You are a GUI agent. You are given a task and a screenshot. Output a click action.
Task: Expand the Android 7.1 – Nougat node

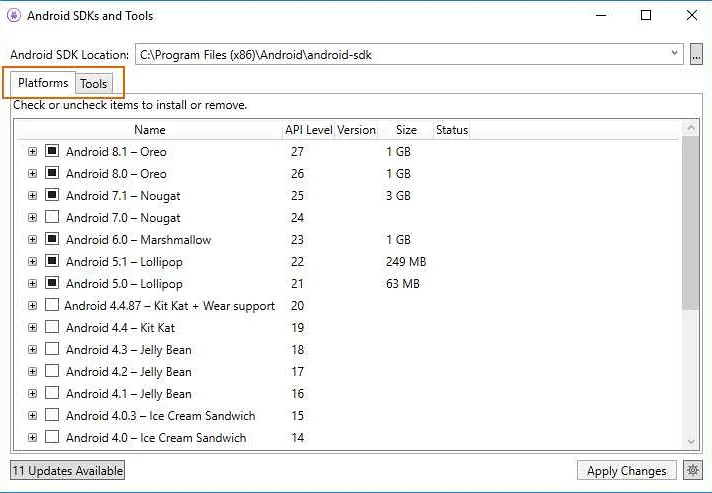[32, 196]
